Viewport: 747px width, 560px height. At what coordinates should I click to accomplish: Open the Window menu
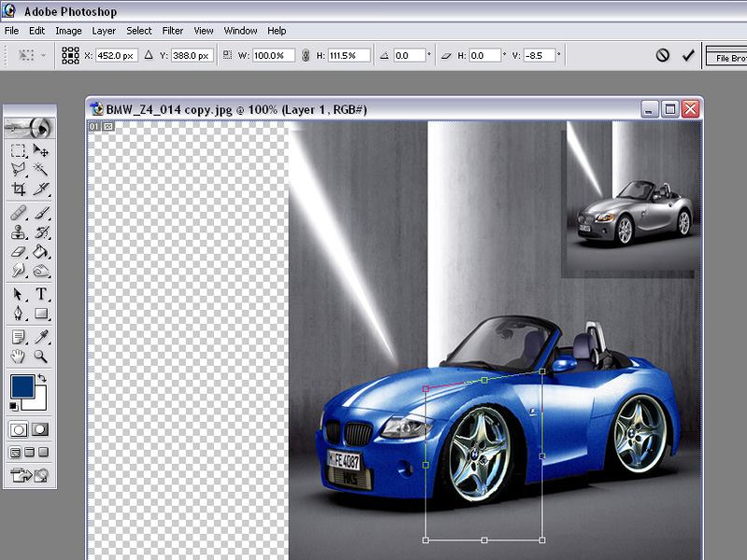click(240, 31)
